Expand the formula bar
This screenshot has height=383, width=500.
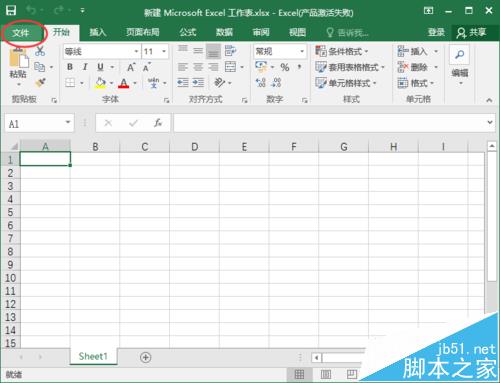(x=490, y=122)
